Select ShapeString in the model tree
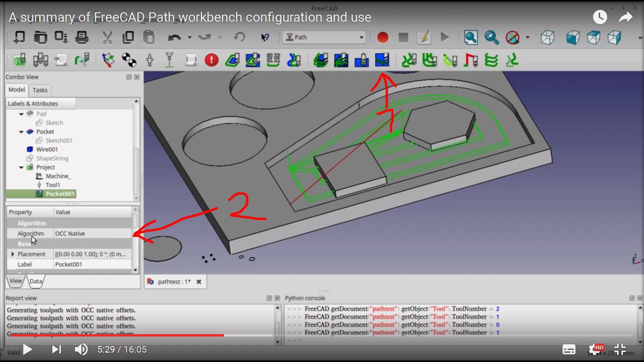 pos(52,158)
